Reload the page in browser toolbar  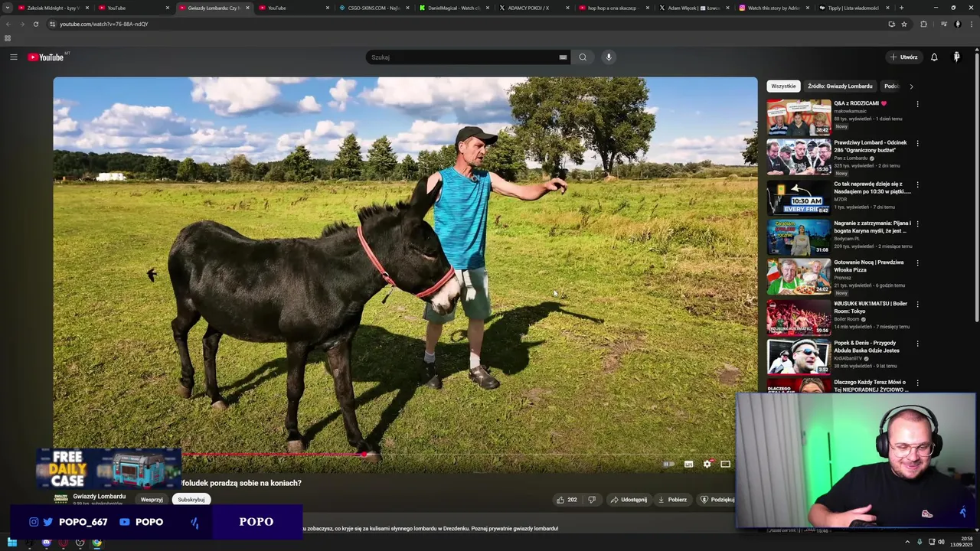[35, 24]
